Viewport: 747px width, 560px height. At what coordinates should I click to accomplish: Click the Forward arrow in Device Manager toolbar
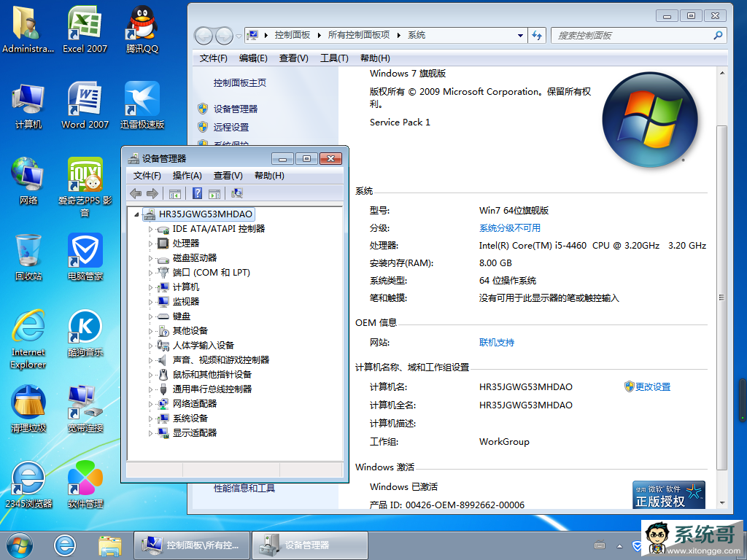pyautogui.click(x=152, y=193)
